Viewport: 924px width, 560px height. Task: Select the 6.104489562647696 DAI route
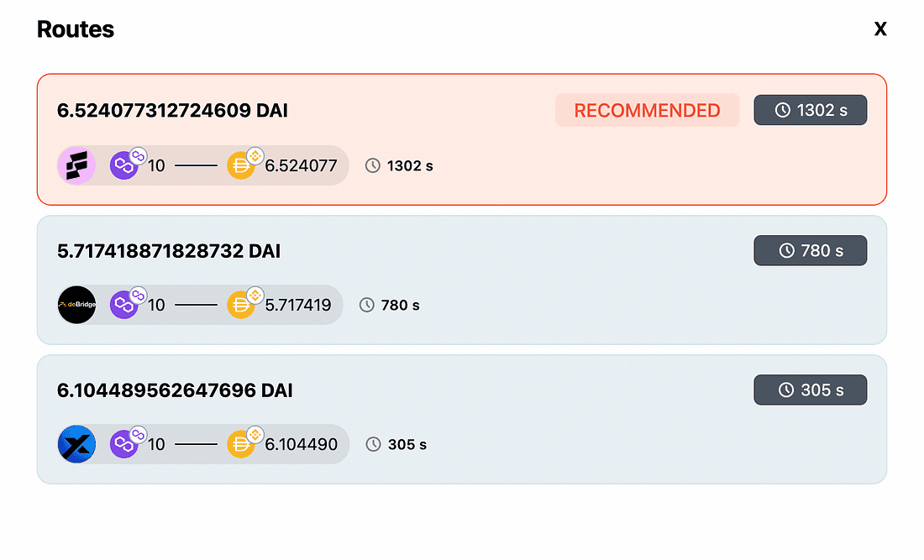point(175,390)
